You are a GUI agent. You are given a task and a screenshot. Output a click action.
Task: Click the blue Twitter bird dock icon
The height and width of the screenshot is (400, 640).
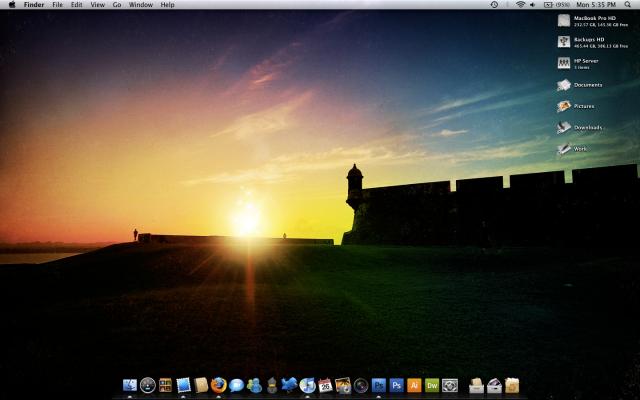click(290, 385)
